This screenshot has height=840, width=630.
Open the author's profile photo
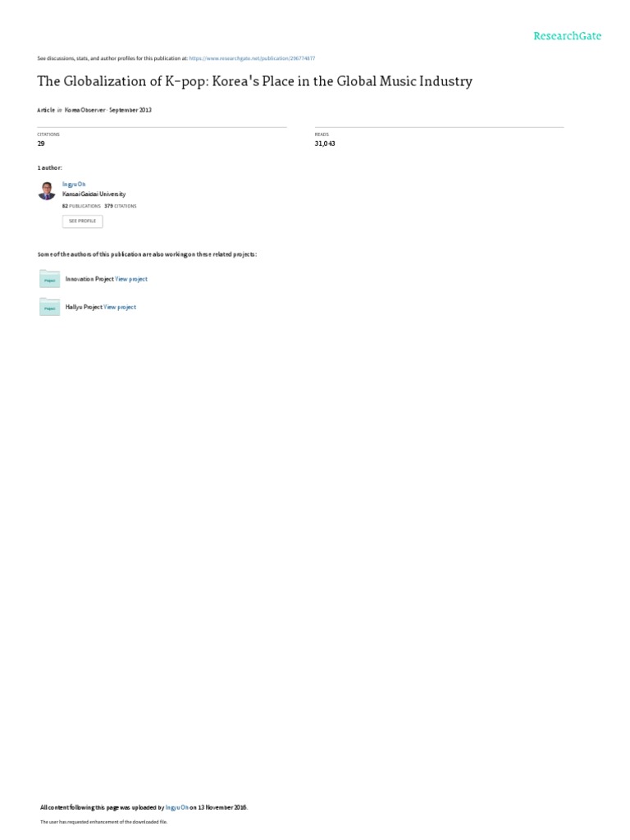tap(47, 190)
